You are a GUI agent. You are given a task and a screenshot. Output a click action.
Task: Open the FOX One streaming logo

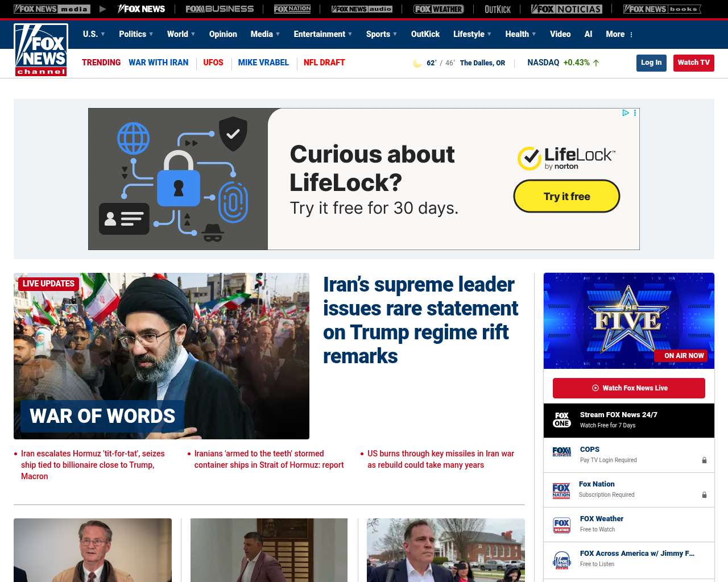[x=561, y=420]
